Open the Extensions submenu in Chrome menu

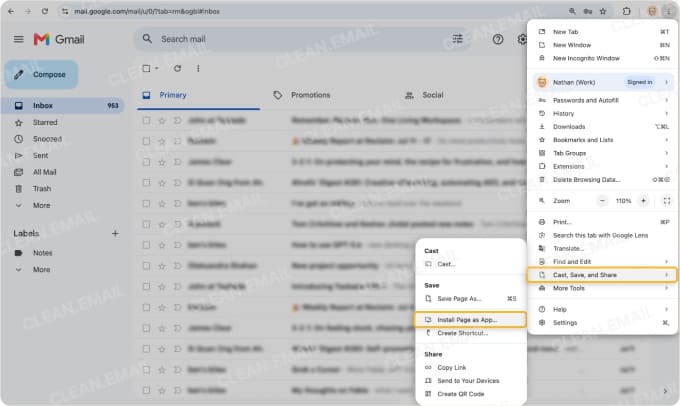tap(603, 166)
